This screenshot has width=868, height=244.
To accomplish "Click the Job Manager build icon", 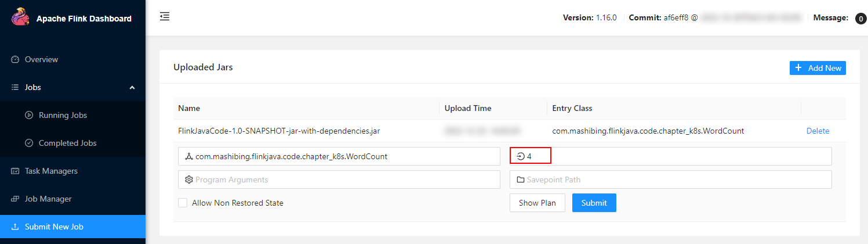I will [16, 199].
